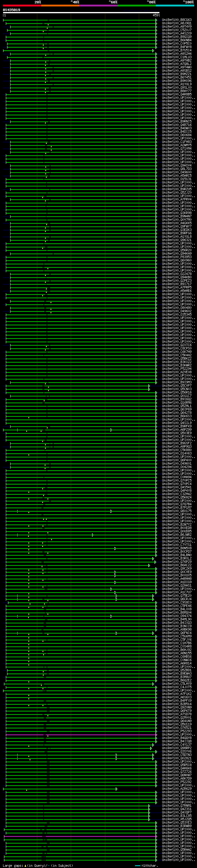Click the query end position 459
Viewport: 197px width, 868px height.
[x=155, y=15]
